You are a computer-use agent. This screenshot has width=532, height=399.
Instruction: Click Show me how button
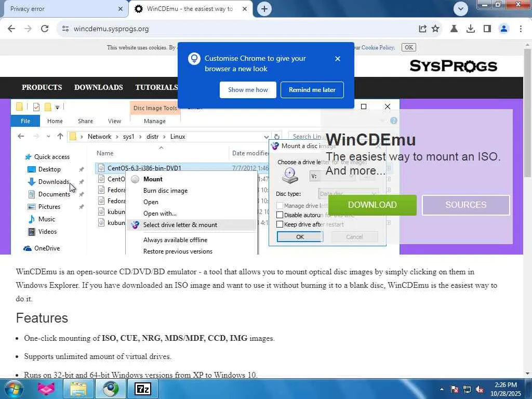248,90
